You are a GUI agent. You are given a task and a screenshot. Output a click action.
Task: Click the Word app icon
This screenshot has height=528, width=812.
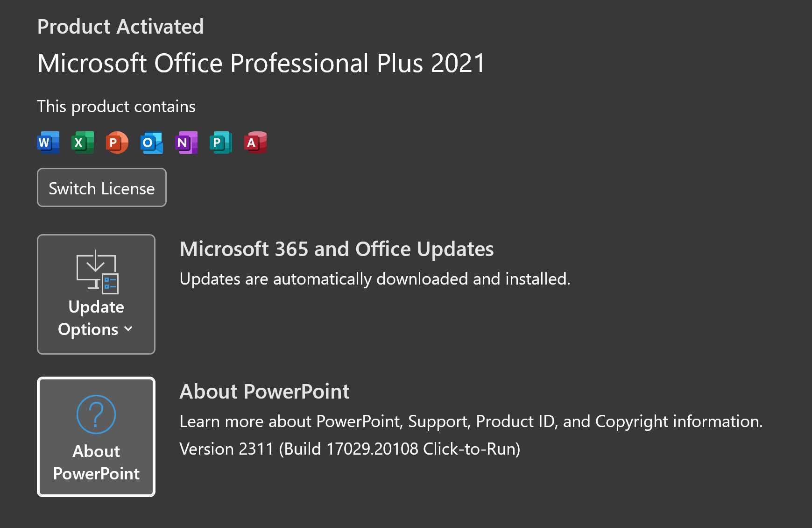(x=48, y=143)
